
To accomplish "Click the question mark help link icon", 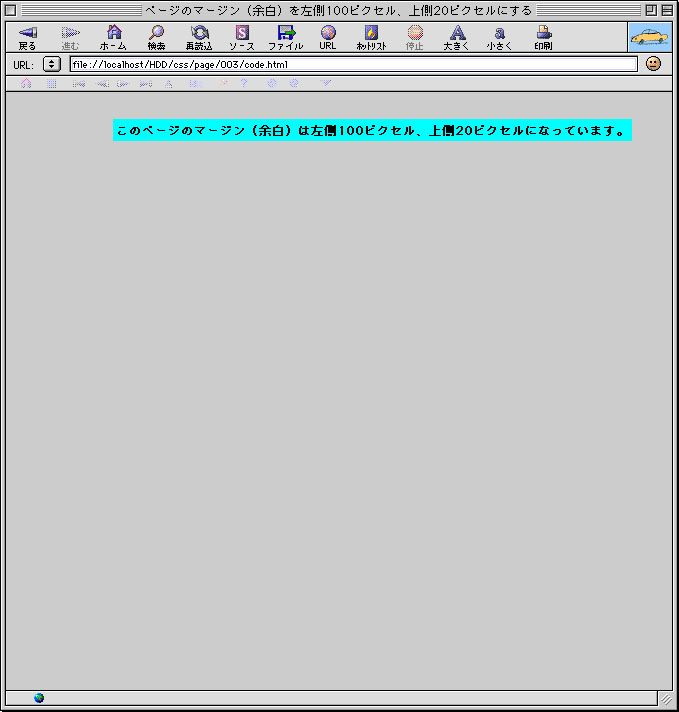I will click(x=244, y=83).
